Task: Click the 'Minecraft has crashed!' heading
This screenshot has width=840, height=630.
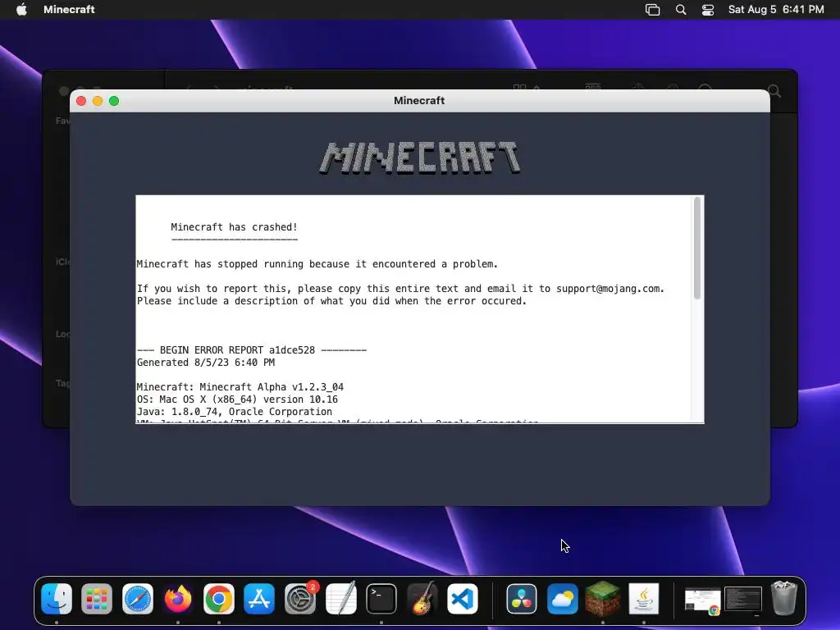Action: pyautogui.click(x=234, y=227)
